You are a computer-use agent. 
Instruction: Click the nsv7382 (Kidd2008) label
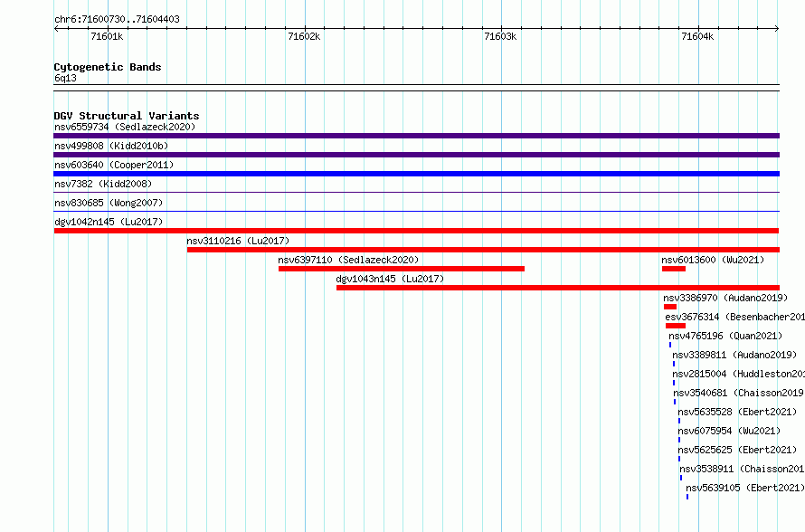click(103, 184)
